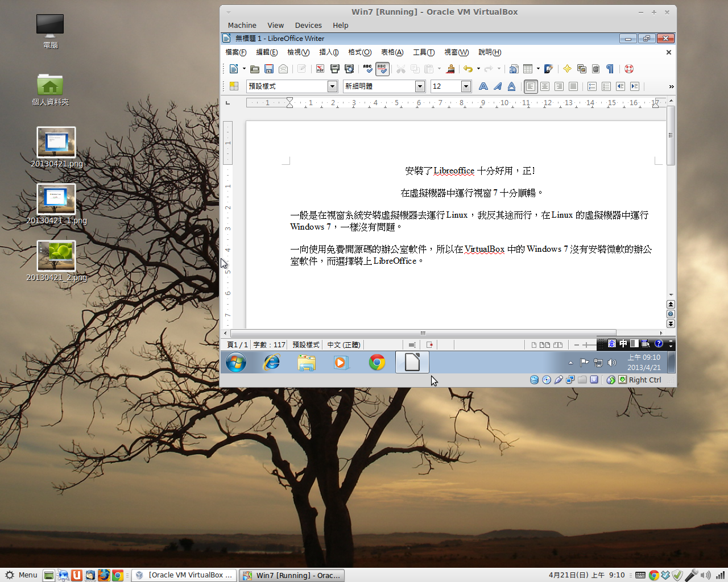
Task: Open dropdown arrow next to New document
Action: 244,69
